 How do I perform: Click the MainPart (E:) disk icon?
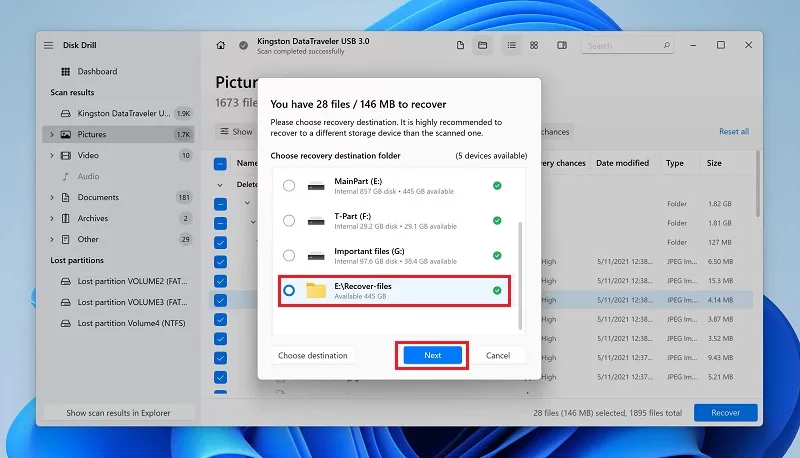(316, 186)
